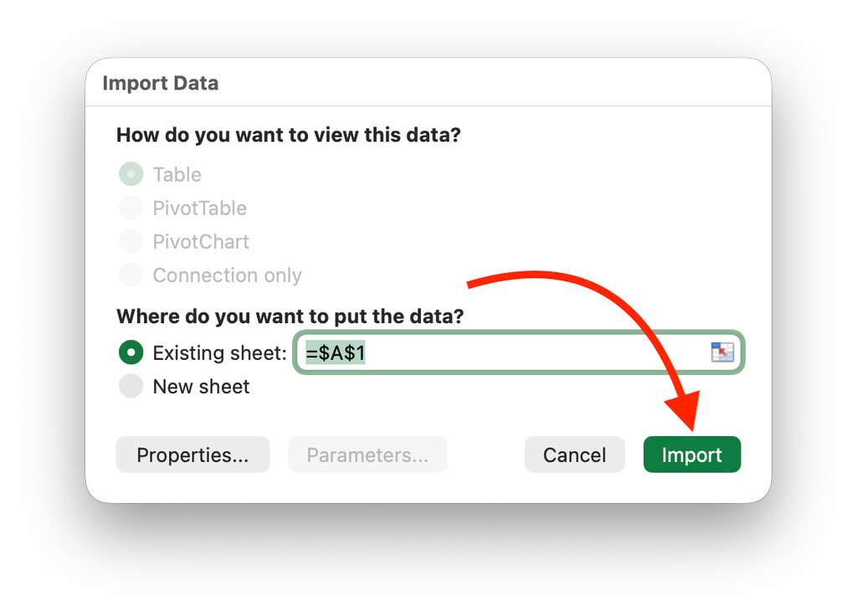The width and height of the screenshot is (857, 616).
Task: Click the 'Existing sheet:' label text
Action: 219,352
